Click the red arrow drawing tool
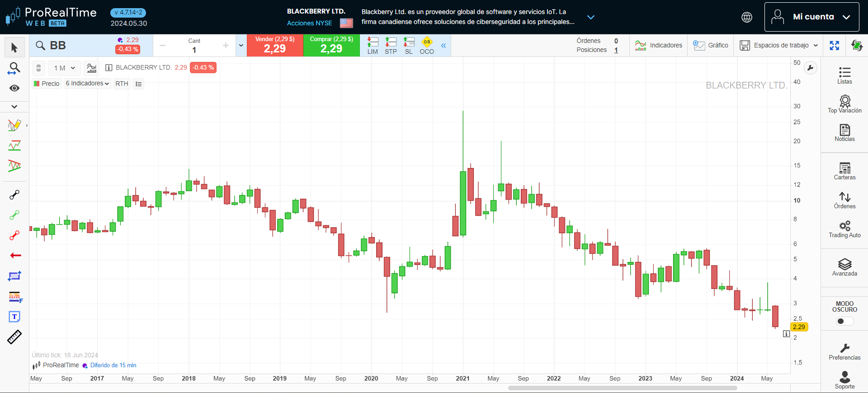Viewport: 868px width, 393px height. pyautogui.click(x=15, y=256)
